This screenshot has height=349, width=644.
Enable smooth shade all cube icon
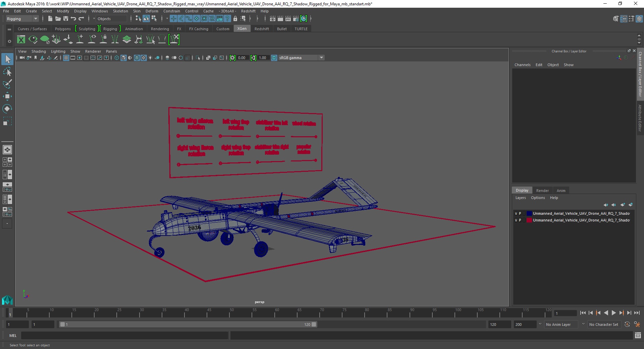(123, 58)
